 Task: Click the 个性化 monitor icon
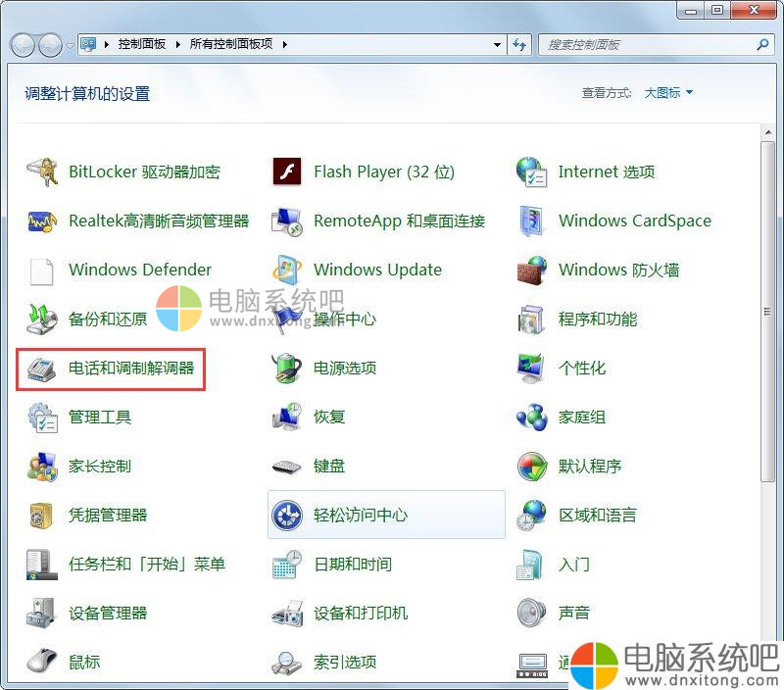click(x=531, y=368)
